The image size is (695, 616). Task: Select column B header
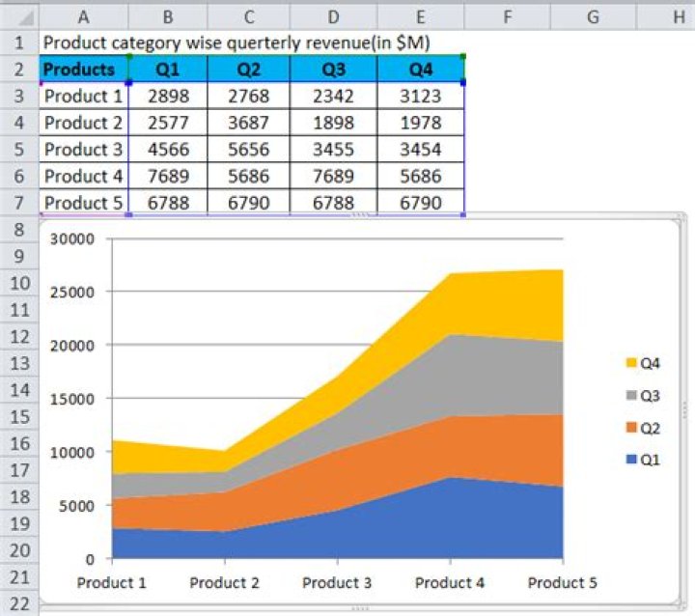tap(168, 16)
